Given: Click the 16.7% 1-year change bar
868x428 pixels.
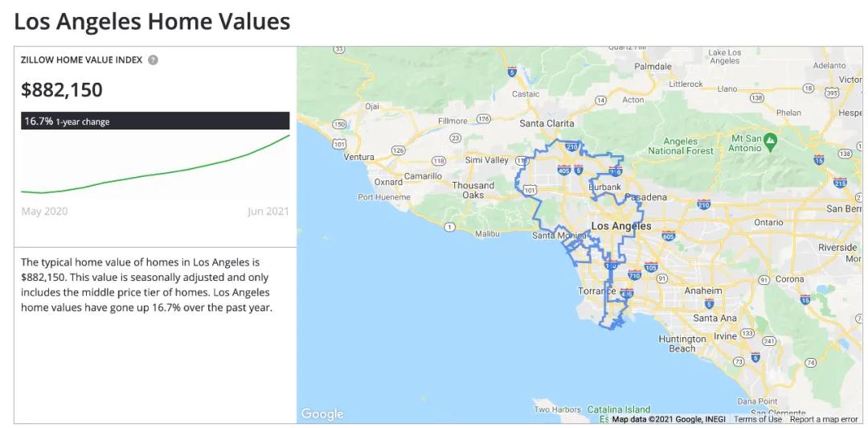Looking at the screenshot, I should click(155, 121).
